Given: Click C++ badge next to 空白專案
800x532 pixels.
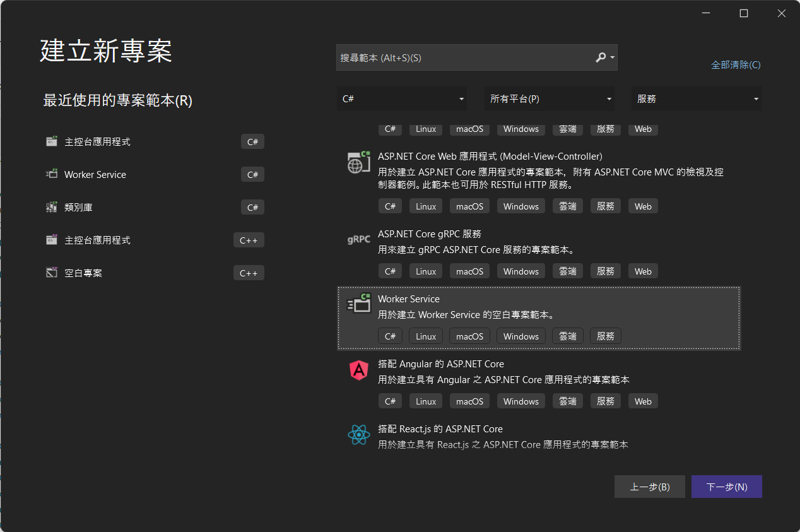Looking at the screenshot, I should [249, 273].
